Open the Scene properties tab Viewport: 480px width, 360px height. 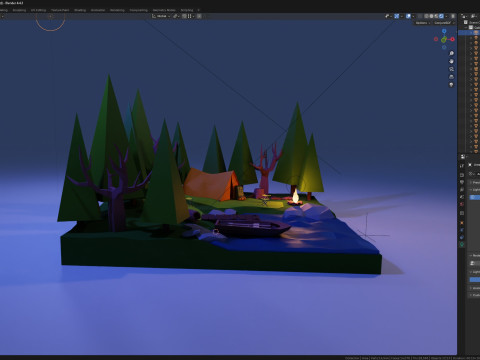[462, 197]
